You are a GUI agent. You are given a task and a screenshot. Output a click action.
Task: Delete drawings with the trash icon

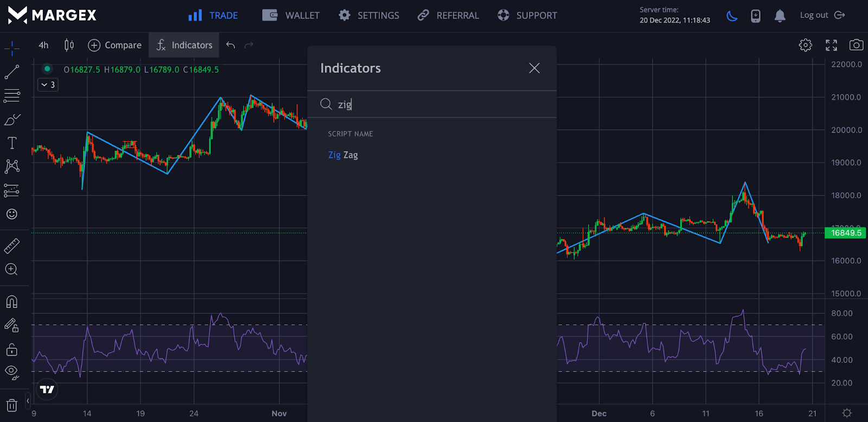12,405
